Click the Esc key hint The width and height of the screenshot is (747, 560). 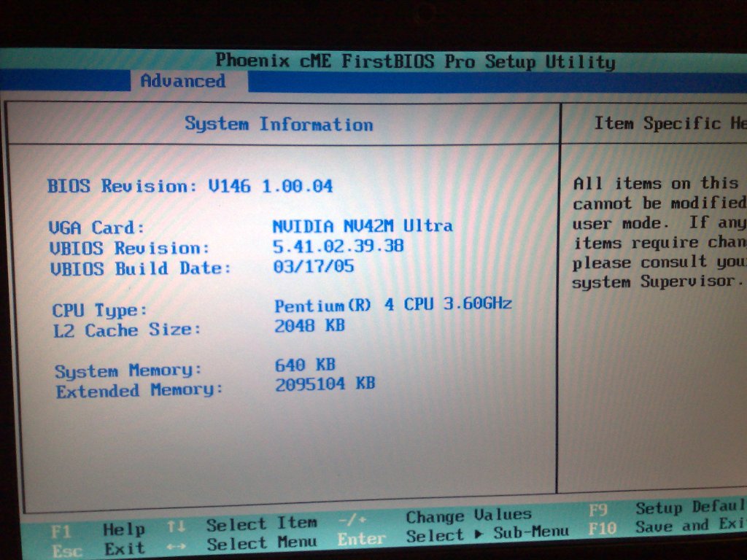click(67, 551)
